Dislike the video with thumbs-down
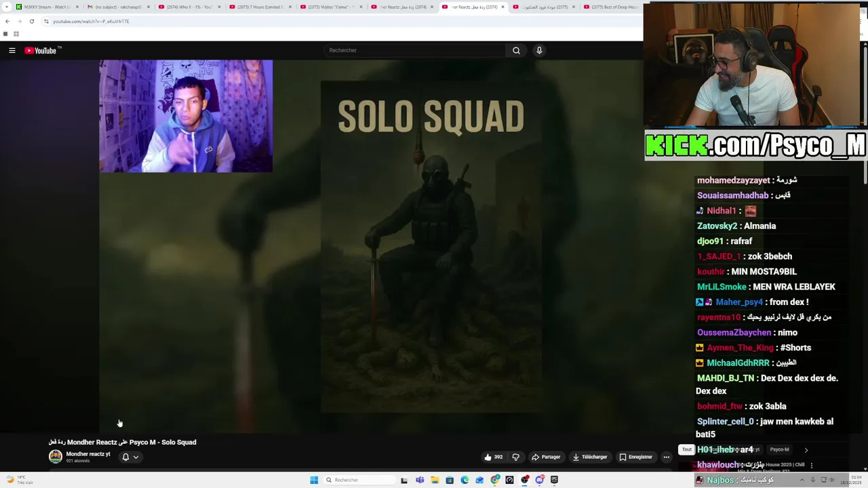The height and width of the screenshot is (488, 868). tap(515, 457)
